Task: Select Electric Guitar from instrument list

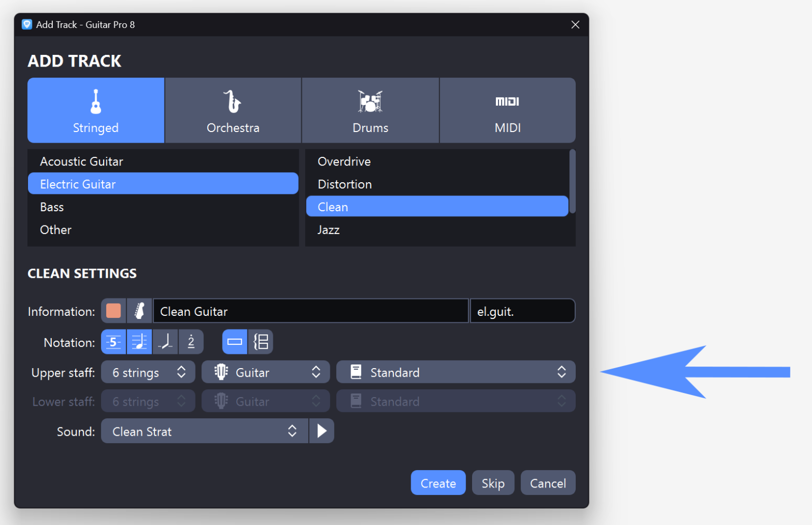Action: 163,184
